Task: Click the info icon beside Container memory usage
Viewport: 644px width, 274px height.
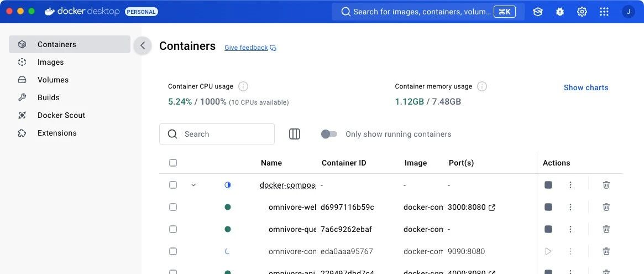Action: pos(482,86)
